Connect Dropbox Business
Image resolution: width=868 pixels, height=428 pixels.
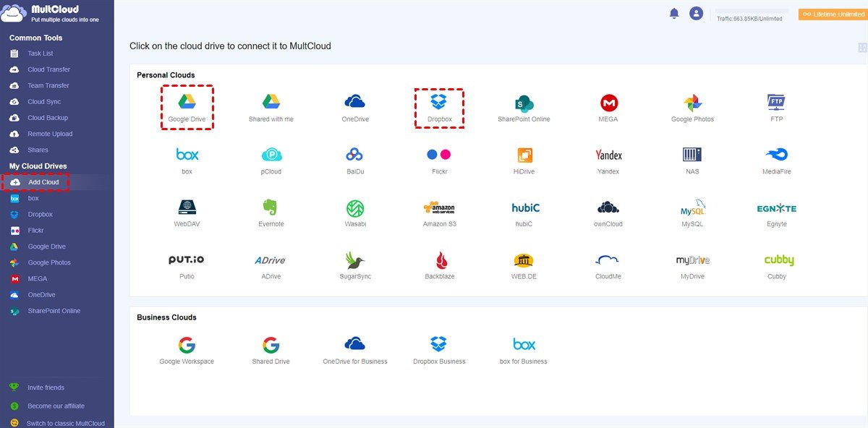tap(439, 351)
